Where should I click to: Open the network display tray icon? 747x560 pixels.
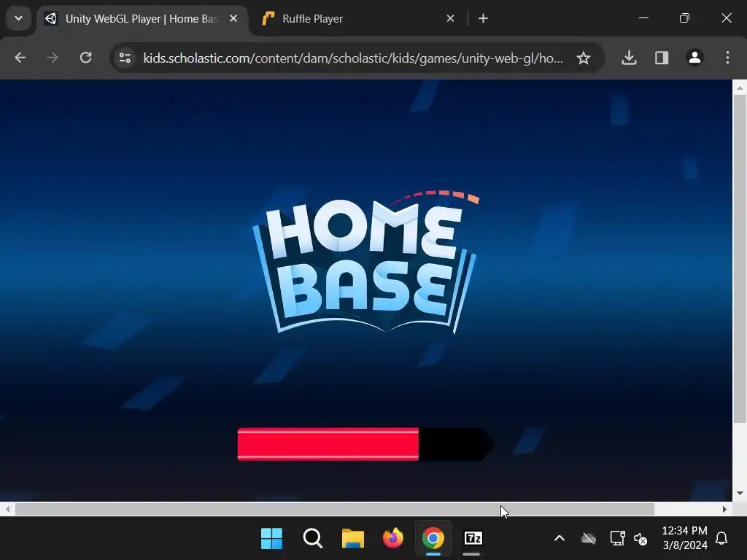(617, 539)
